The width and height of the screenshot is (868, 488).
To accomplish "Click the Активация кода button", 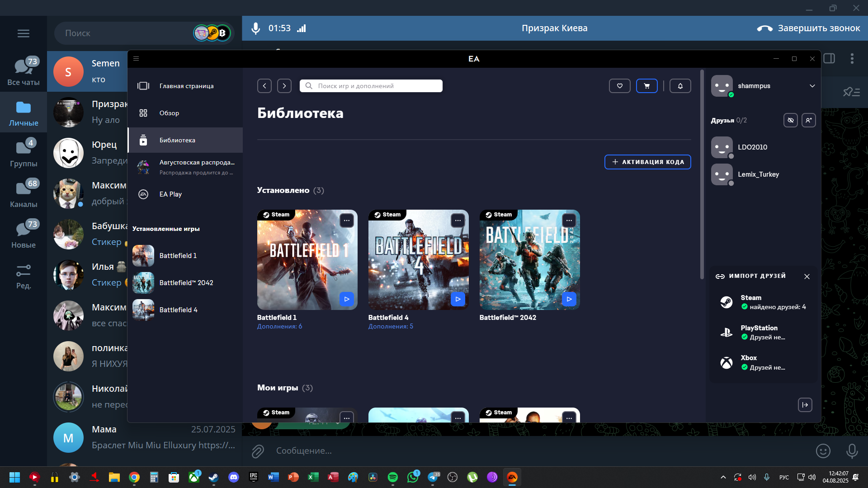I will point(648,162).
